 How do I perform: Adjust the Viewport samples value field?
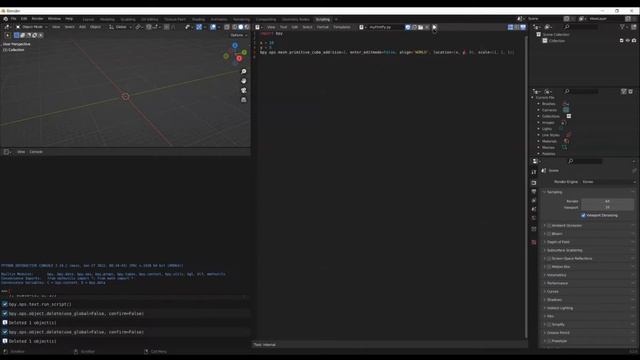coord(607,207)
